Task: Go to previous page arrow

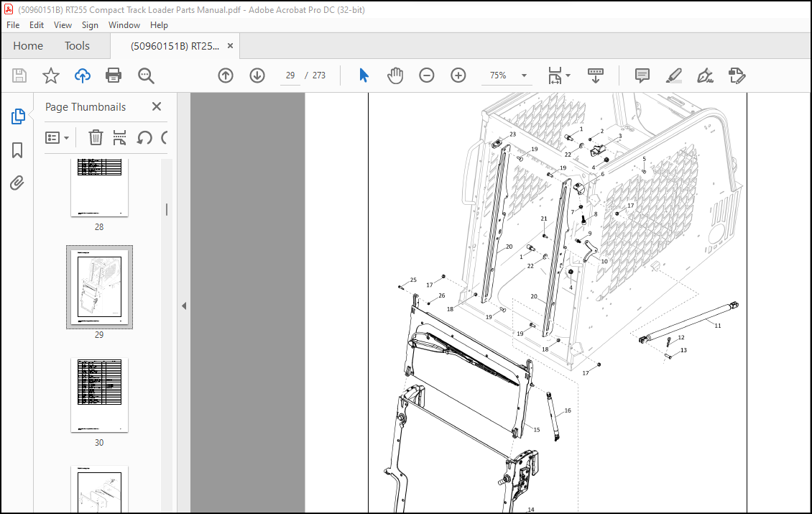Action: coord(225,75)
